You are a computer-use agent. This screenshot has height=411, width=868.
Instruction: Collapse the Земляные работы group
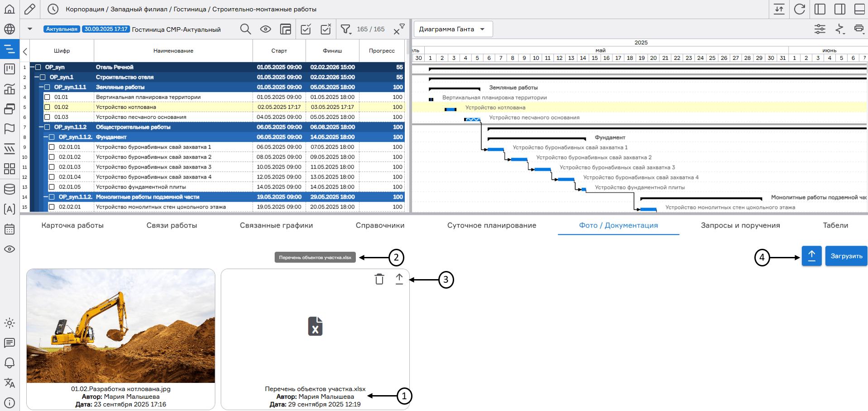[41, 87]
